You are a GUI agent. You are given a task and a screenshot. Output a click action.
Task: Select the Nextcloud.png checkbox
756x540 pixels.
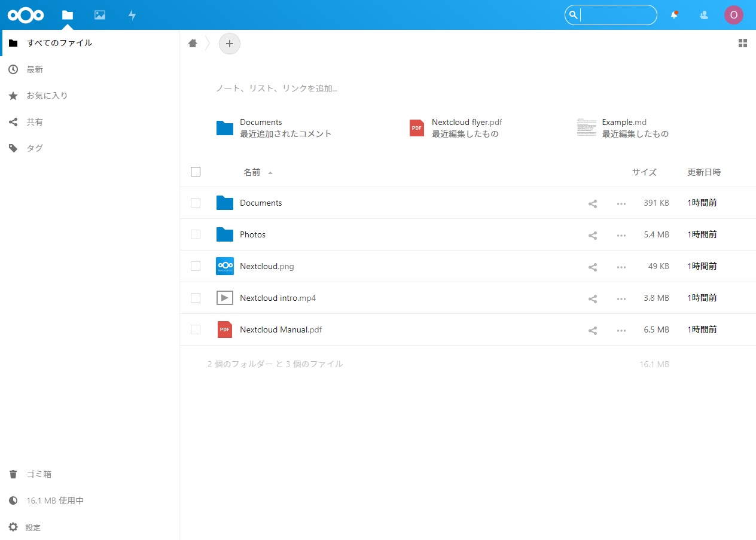pyautogui.click(x=196, y=266)
